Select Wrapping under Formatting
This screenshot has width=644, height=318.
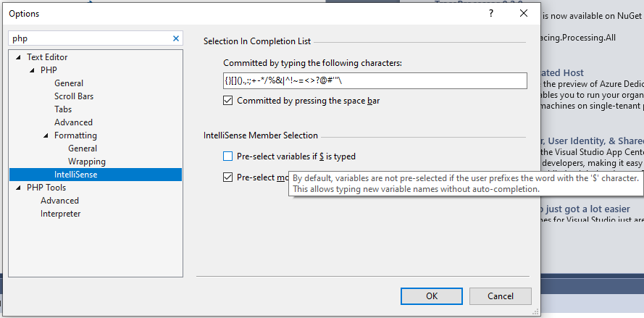(x=87, y=162)
